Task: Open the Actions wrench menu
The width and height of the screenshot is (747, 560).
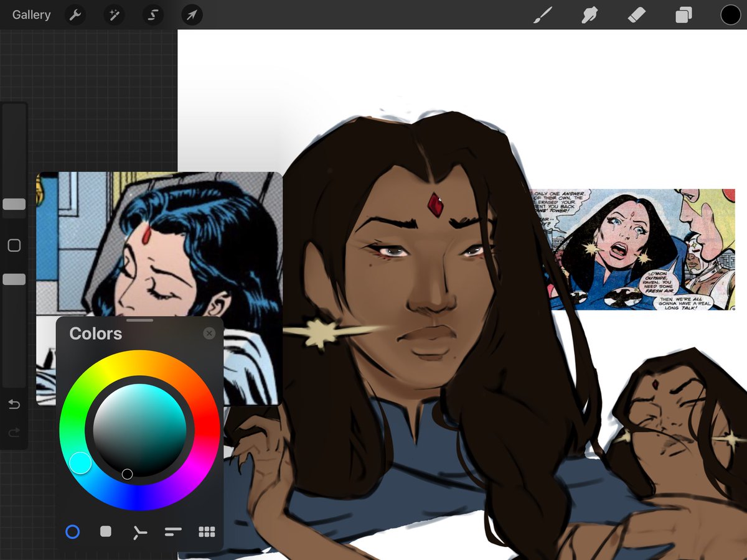Action: tap(75, 15)
